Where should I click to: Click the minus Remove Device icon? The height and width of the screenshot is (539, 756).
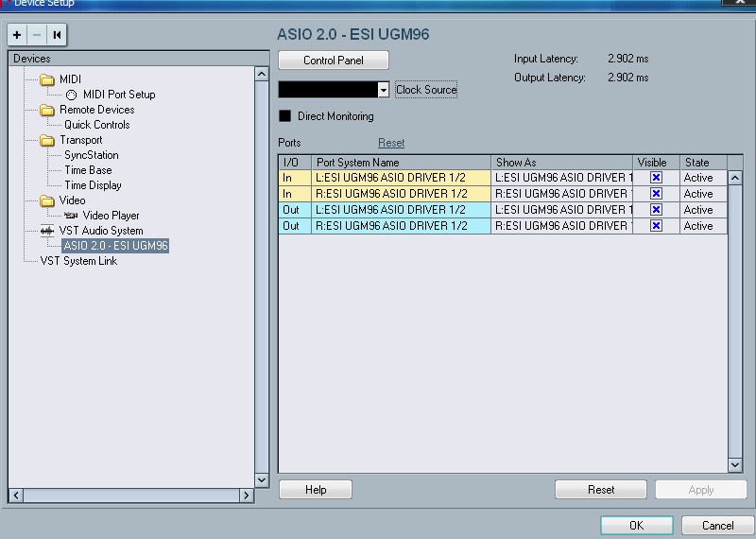pos(37,35)
